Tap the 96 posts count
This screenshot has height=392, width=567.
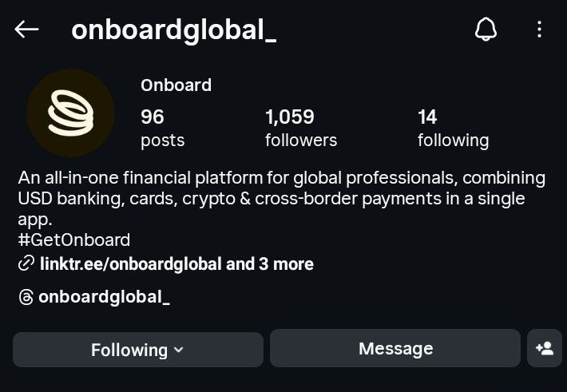click(x=162, y=128)
